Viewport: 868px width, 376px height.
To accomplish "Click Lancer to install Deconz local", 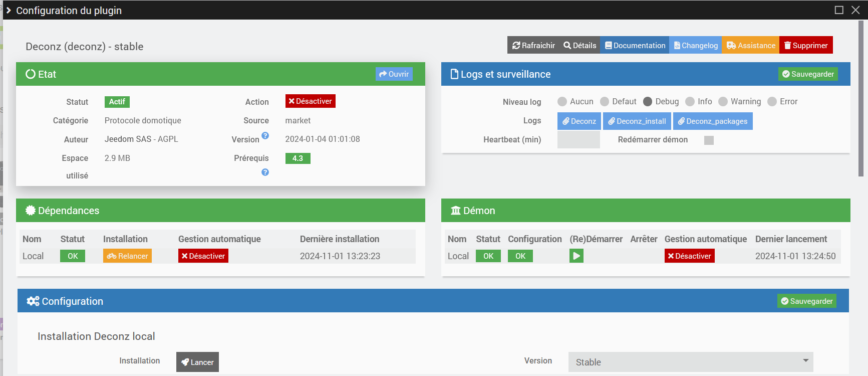I will pyautogui.click(x=197, y=362).
